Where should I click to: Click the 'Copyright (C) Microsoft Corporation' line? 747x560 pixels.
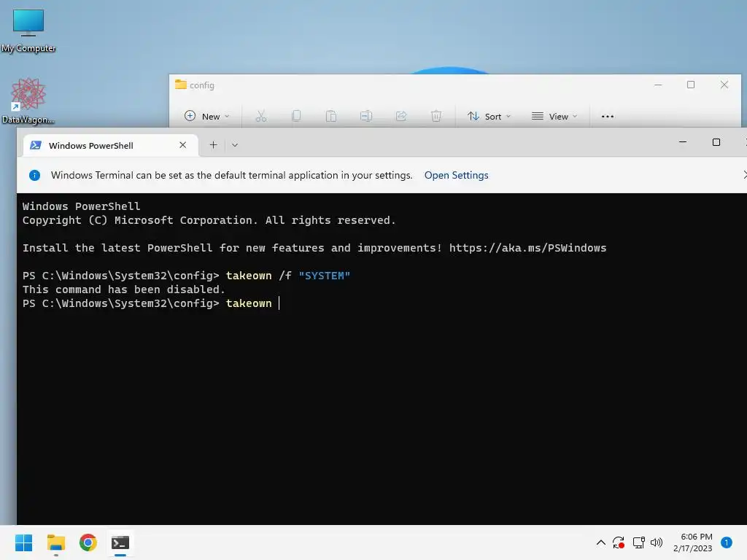[209, 220]
